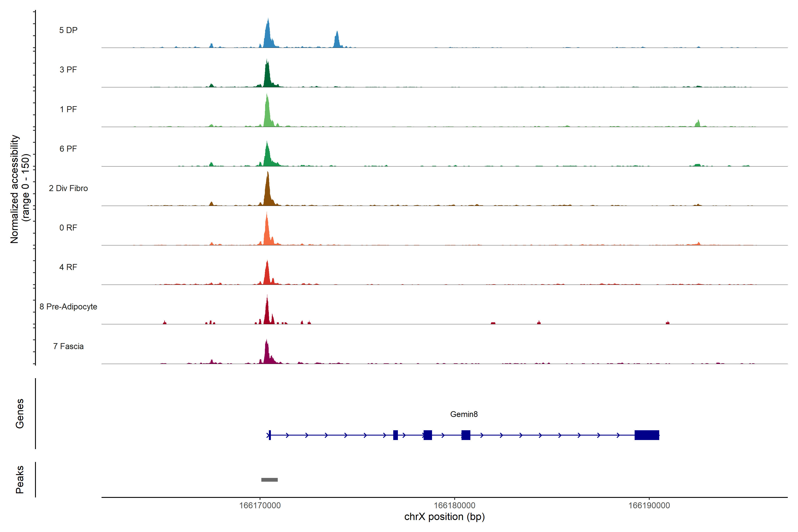Select the 7 Fascia track label

68,346
